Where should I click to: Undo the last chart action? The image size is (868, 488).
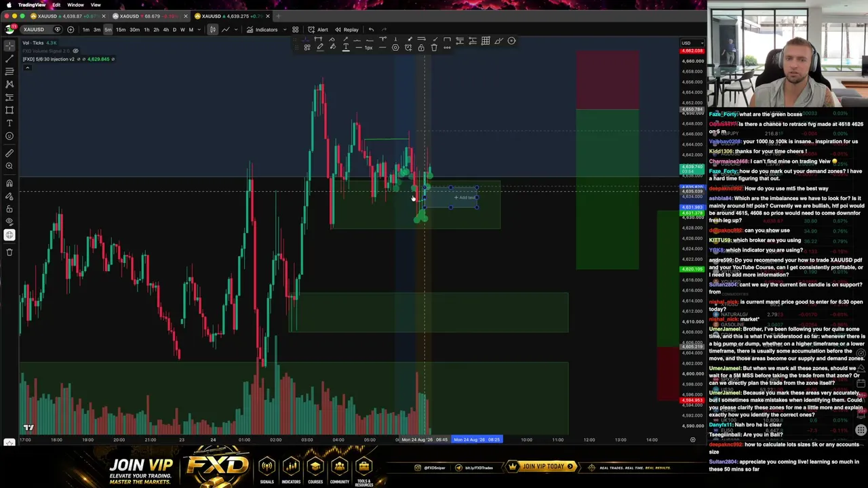(371, 30)
